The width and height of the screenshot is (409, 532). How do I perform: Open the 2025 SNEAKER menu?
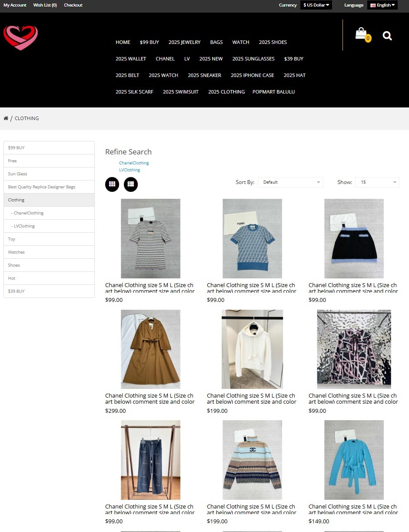(204, 75)
